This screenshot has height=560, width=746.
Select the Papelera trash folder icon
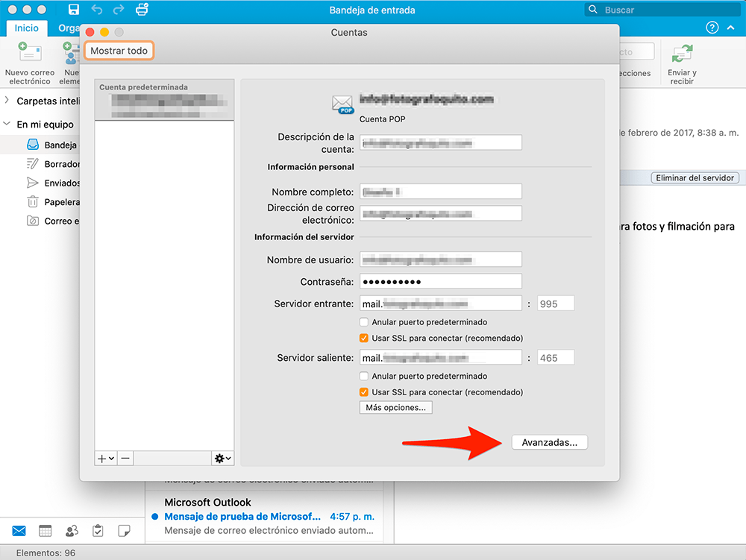pos(33,202)
